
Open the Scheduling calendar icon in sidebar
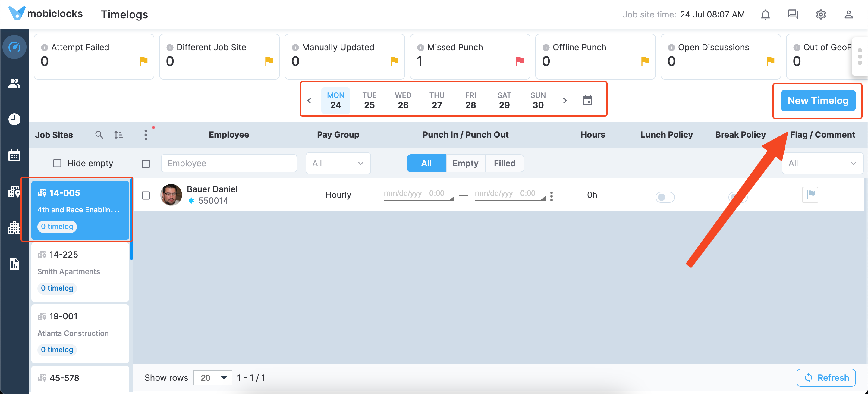[x=14, y=155]
